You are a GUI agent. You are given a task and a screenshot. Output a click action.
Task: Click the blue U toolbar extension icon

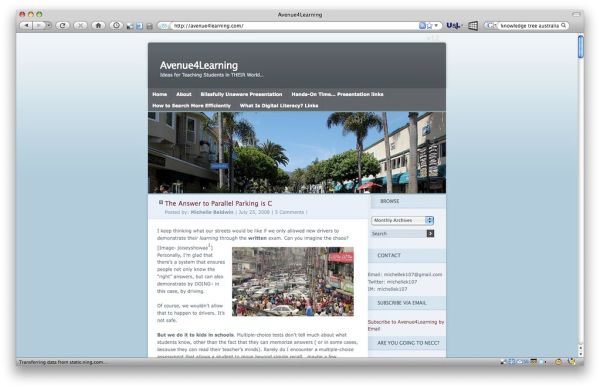[x=454, y=26]
